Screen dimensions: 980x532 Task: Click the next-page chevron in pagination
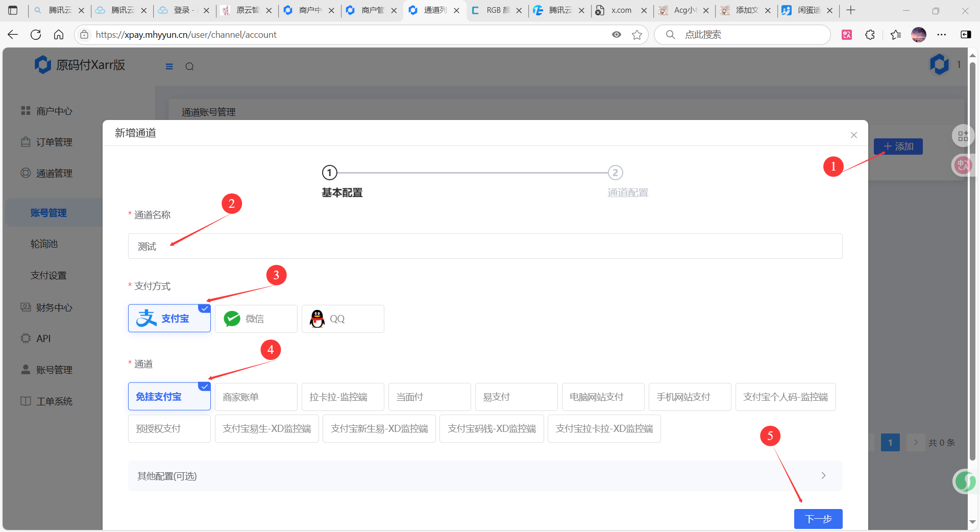pos(915,442)
